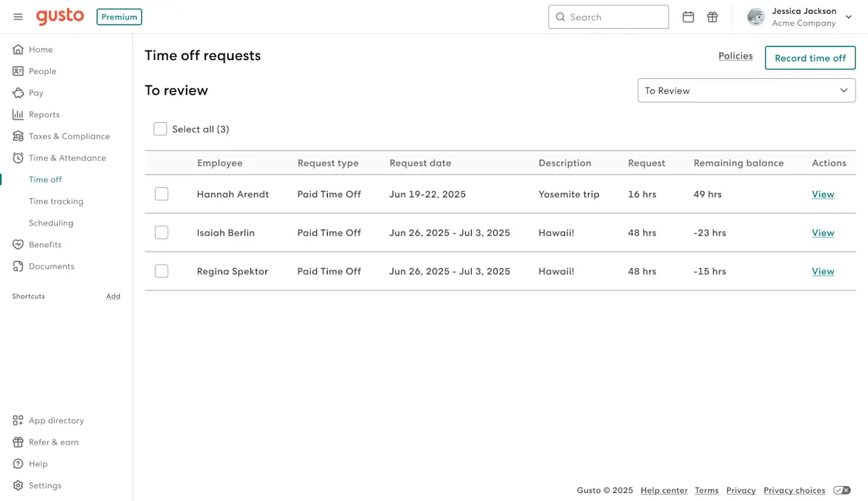The width and height of the screenshot is (868, 501).
Task: View Isaiah Berlin's time off request
Action: point(823,233)
